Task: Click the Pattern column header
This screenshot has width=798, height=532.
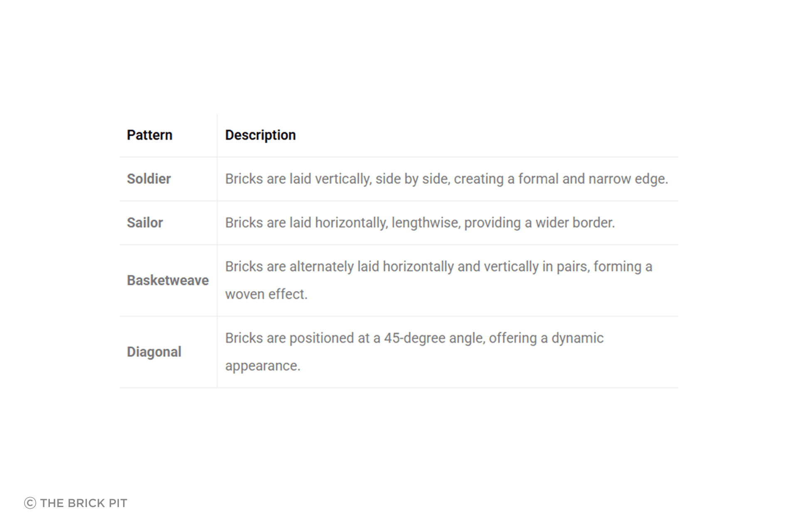Action: (150, 135)
